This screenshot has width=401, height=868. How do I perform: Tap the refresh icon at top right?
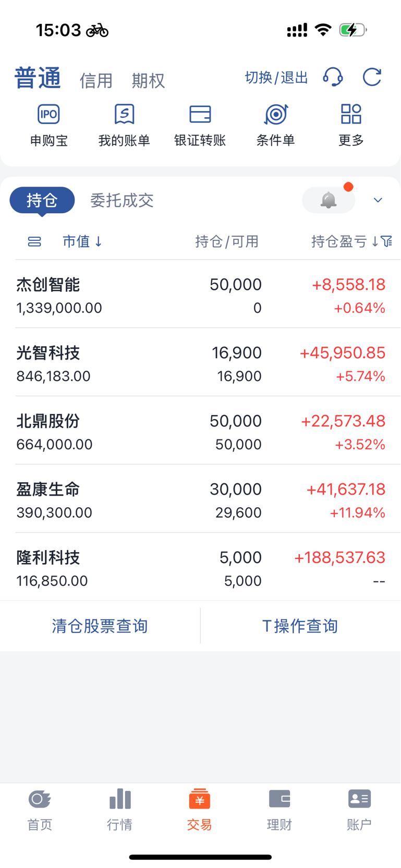point(372,77)
